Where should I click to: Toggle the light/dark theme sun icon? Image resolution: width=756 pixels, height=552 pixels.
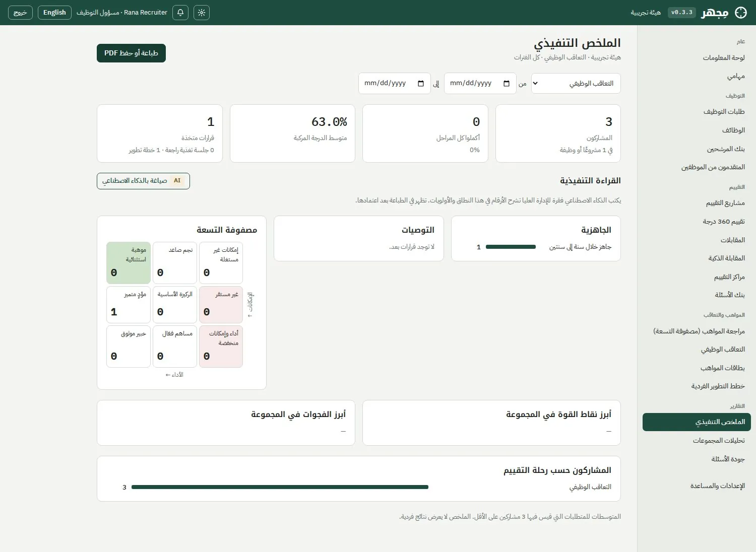[202, 13]
